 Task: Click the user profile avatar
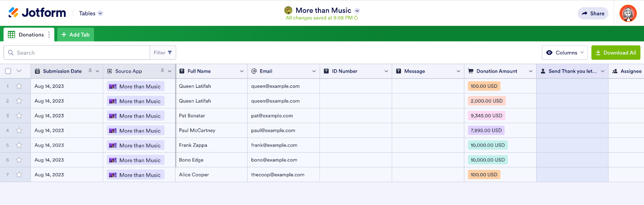click(627, 13)
